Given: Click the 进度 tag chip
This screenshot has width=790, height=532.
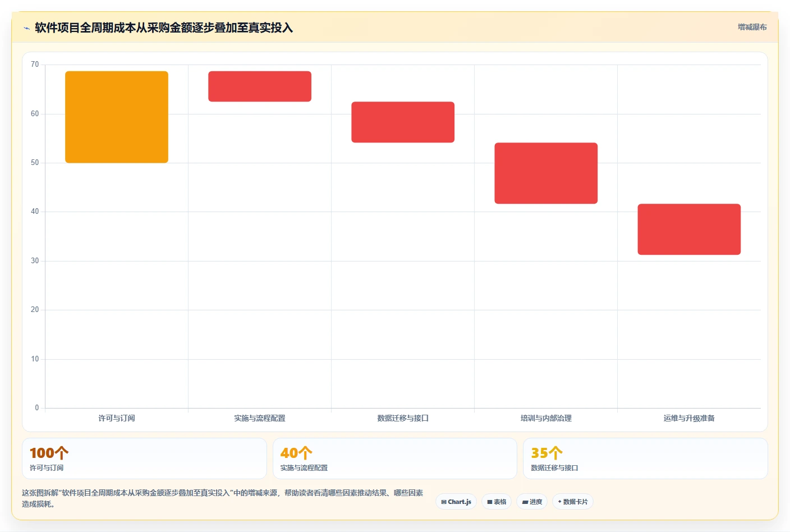Looking at the screenshot, I should [x=532, y=502].
